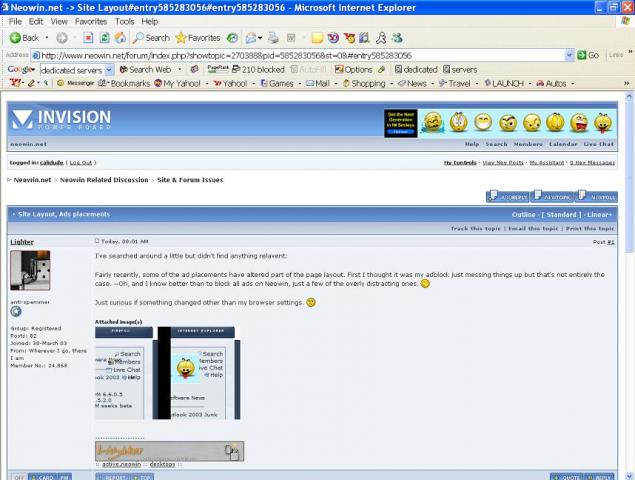Open the Yahoo Messenger toolbar button
635x480 pixels.
76,83
